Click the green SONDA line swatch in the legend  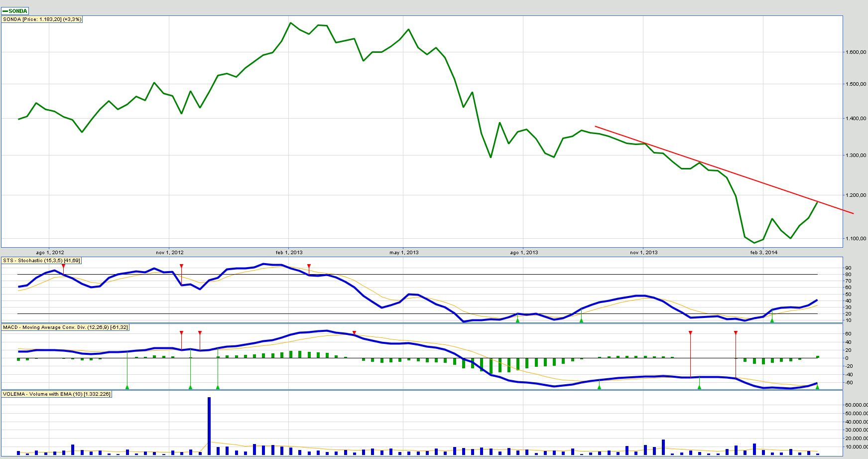(5, 11)
